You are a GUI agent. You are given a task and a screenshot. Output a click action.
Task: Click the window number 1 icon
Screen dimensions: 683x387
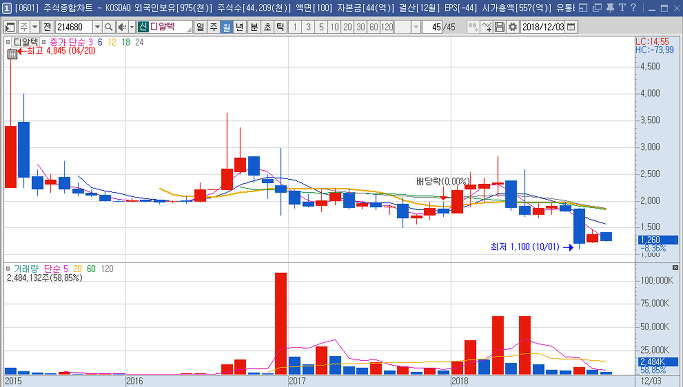tap(7, 8)
